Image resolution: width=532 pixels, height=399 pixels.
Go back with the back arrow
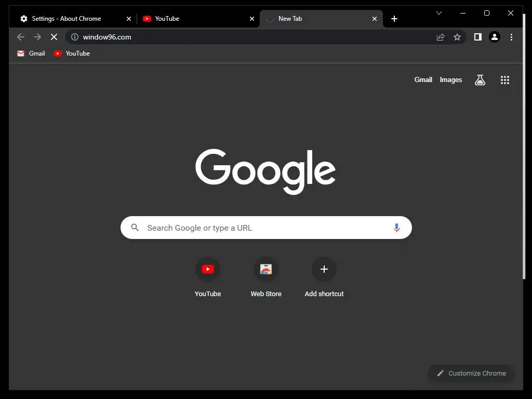(x=21, y=37)
